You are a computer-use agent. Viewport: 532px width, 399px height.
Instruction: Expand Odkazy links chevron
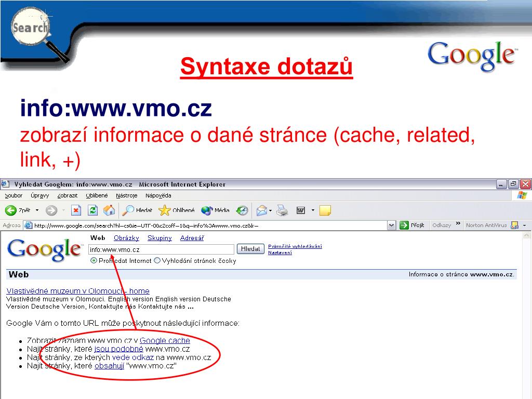(458, 223)
